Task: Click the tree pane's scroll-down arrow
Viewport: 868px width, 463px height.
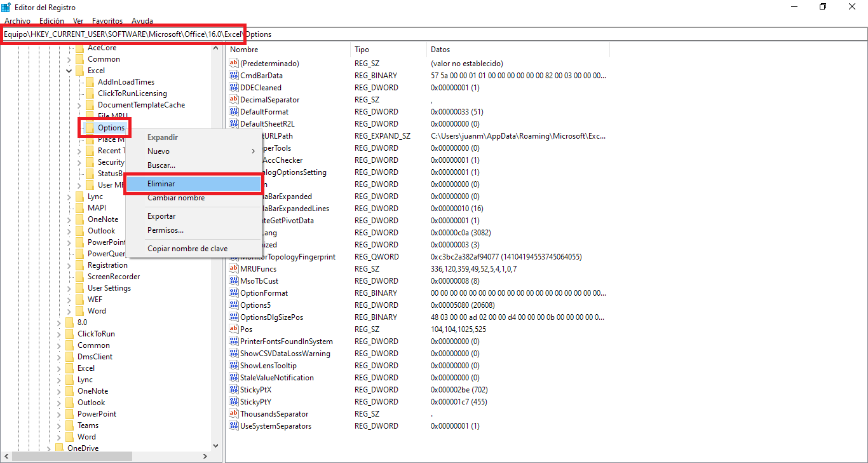Action: click(215, 446)
